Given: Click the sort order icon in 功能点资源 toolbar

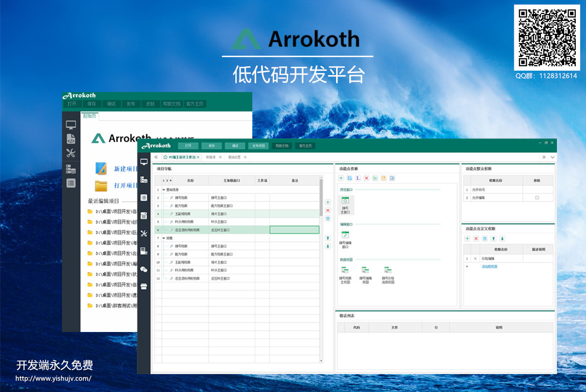Looking at the screenshot, I should click(x=358, y=178).
